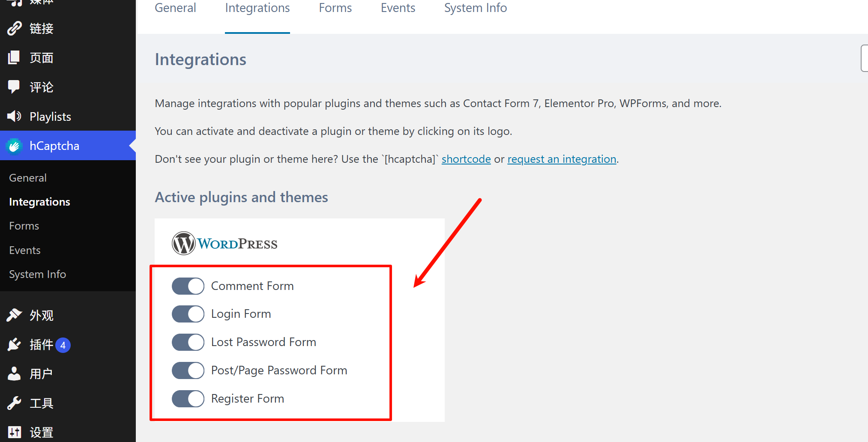
Task: Click the Users person icon
Action: (14, 373)
